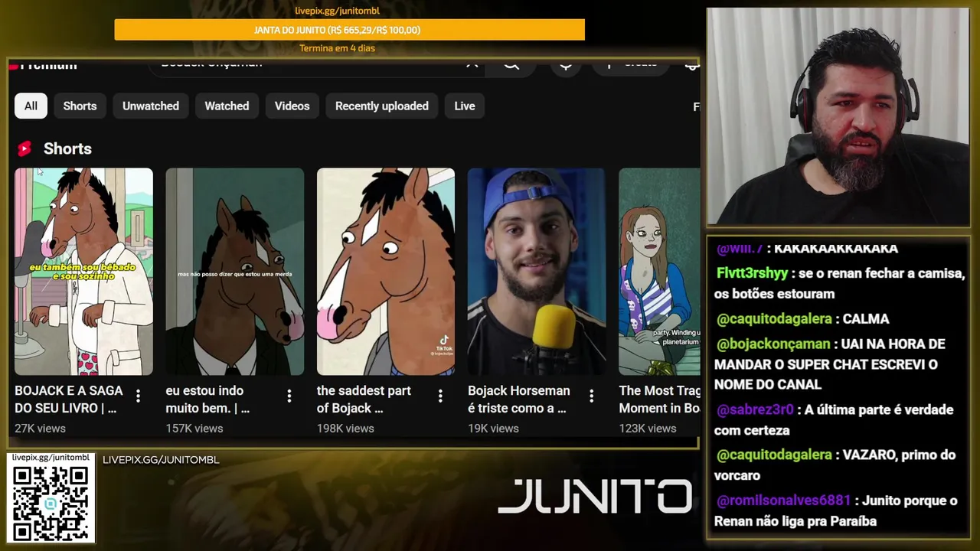Click the title BOJACK E A SAGA DO SEU LIVRO
The image size is (980, 551).
pos(69,399)
